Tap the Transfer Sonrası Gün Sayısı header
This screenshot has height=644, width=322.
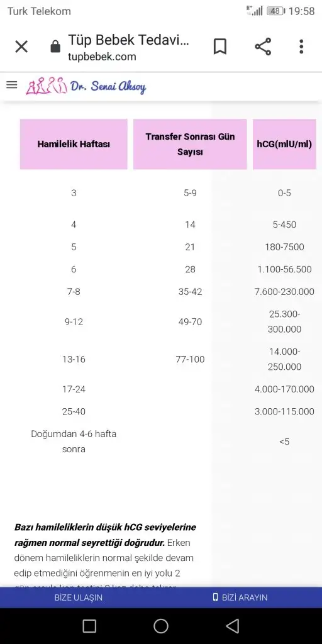(x=190, y=144)
